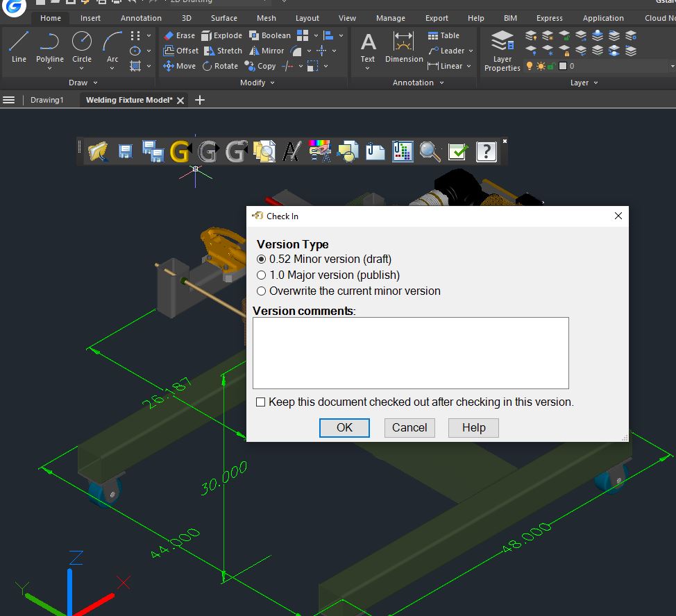The image size is (676, 616).
Task: Select the Rotate tool
Action: tap(220, 66)
